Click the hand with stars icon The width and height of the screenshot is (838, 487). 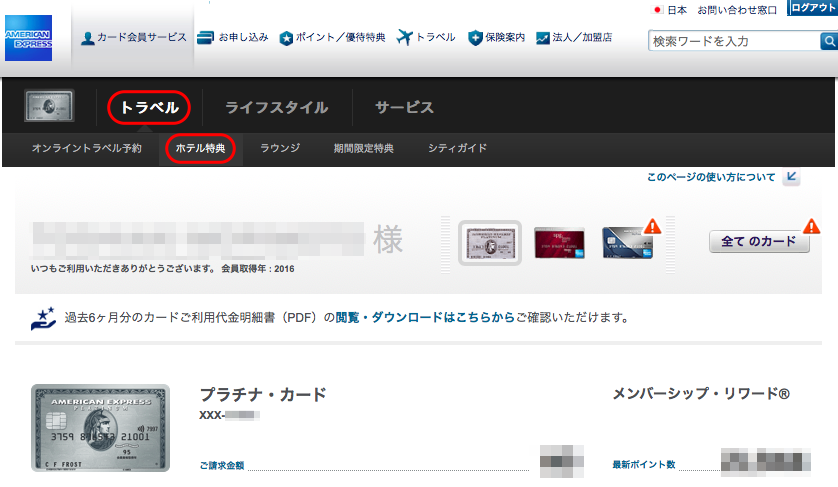43,318
